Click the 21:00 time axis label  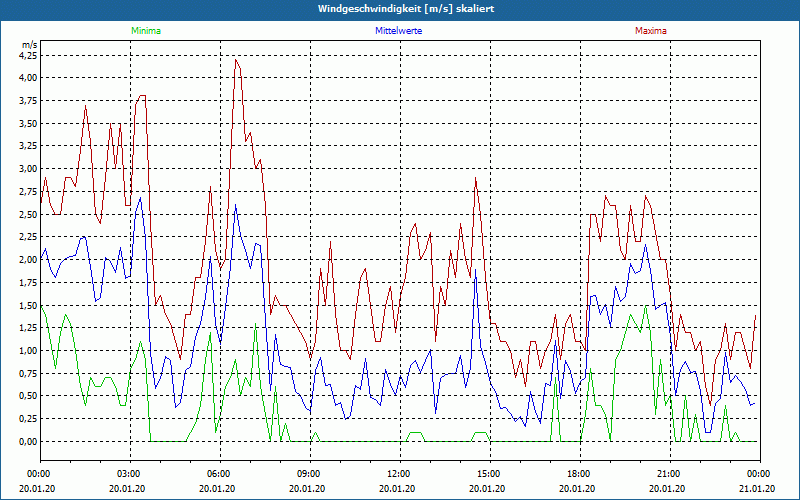coord(669,474)
